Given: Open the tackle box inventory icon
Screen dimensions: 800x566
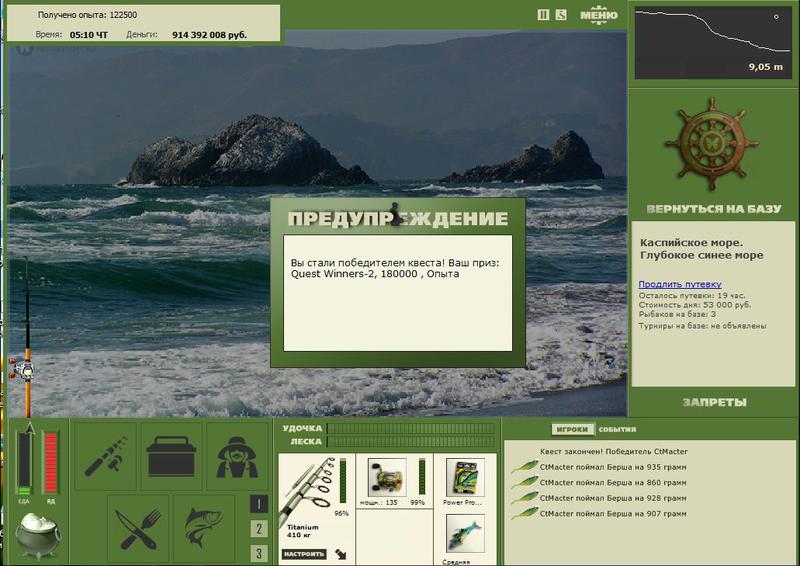Looking at the screenshot, I should pos(171,456).
